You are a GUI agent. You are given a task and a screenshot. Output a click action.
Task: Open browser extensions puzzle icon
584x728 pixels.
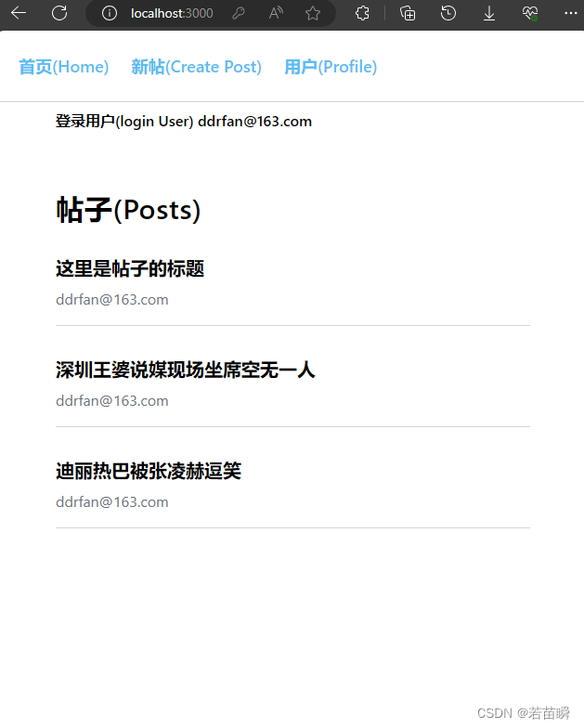362,13
